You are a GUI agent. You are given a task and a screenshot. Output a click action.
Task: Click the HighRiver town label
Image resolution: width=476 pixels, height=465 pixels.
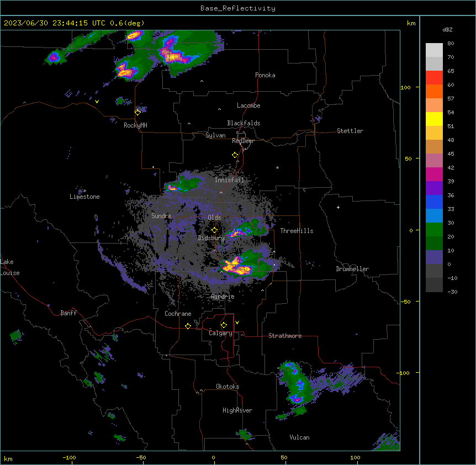237,410
